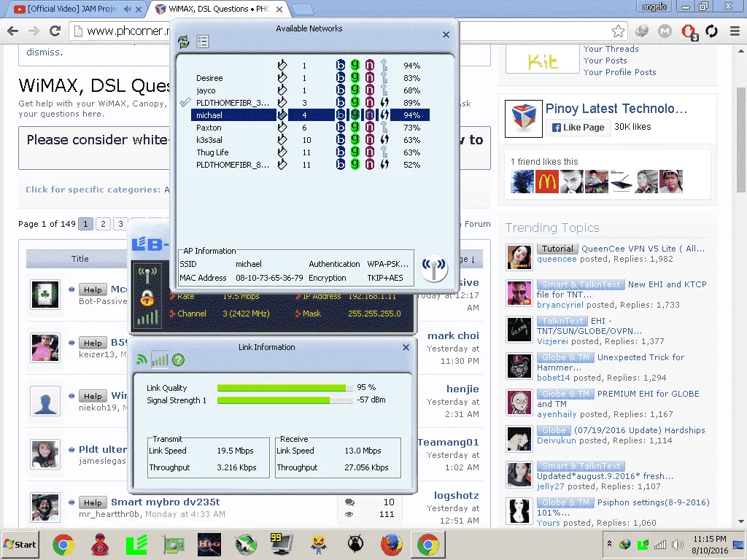Click the Title column header
This screenshot has height=560, width=747.
pos(80,259)
